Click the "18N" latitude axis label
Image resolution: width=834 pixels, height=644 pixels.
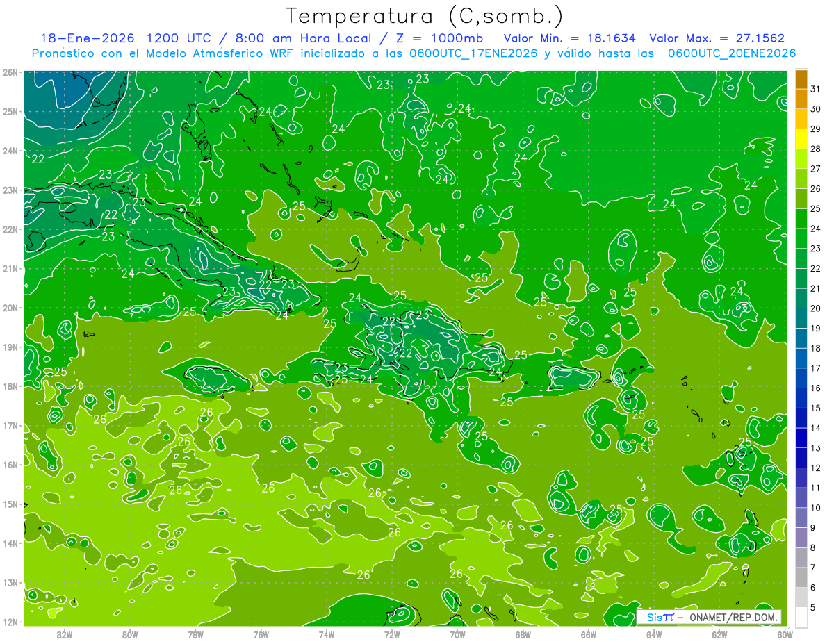[x=10, y=386]
